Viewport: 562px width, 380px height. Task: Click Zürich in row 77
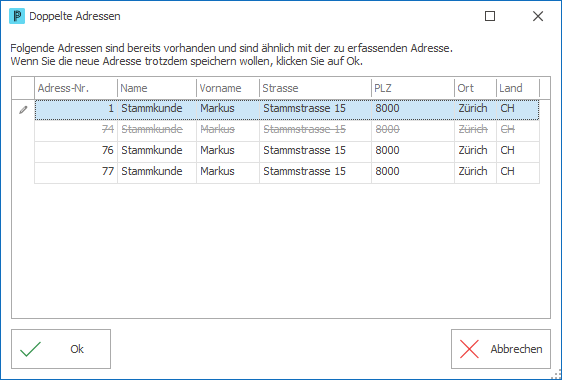(476, 172)
